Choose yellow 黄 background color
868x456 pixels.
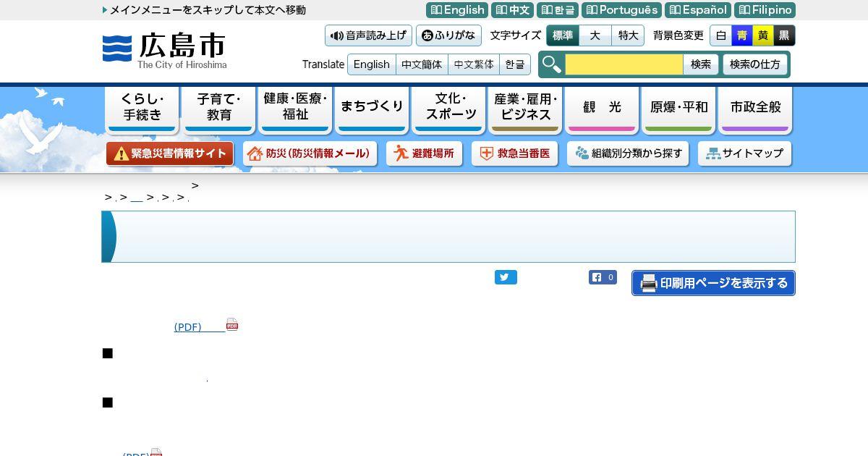(763, 35)
